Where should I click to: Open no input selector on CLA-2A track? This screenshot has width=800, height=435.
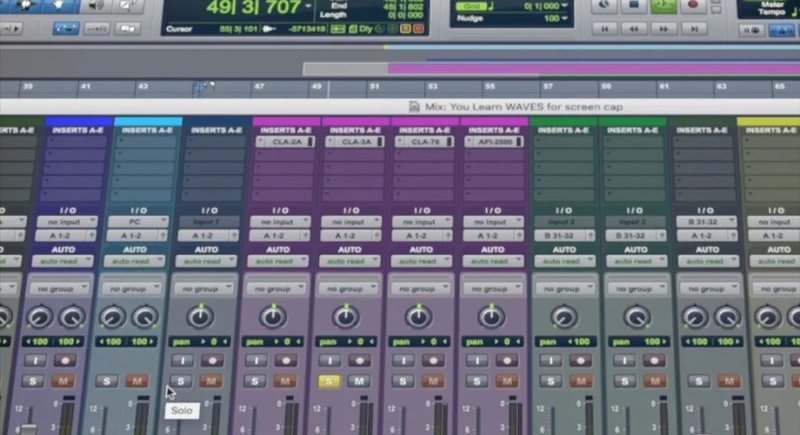coord(280,222)
